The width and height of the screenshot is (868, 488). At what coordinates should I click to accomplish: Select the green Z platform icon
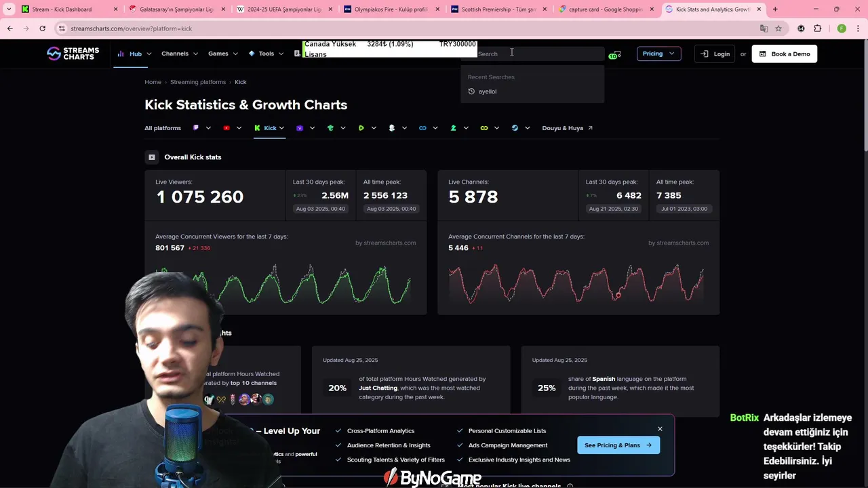click(x=454, y=128)
